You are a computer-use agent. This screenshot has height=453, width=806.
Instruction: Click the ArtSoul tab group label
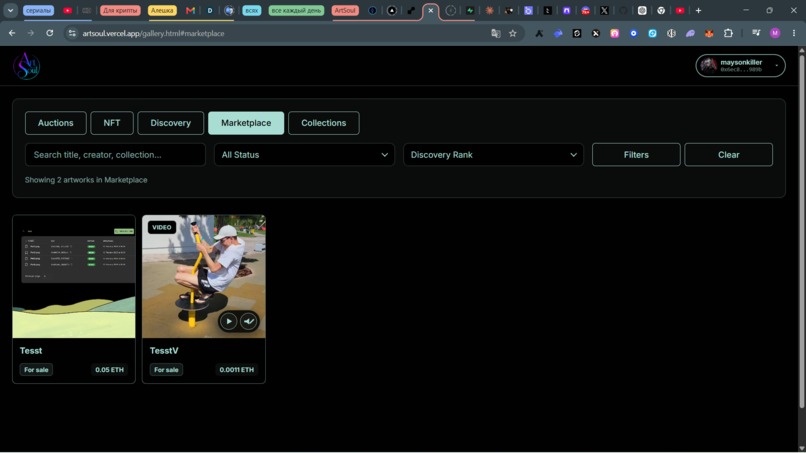[345, 10]
